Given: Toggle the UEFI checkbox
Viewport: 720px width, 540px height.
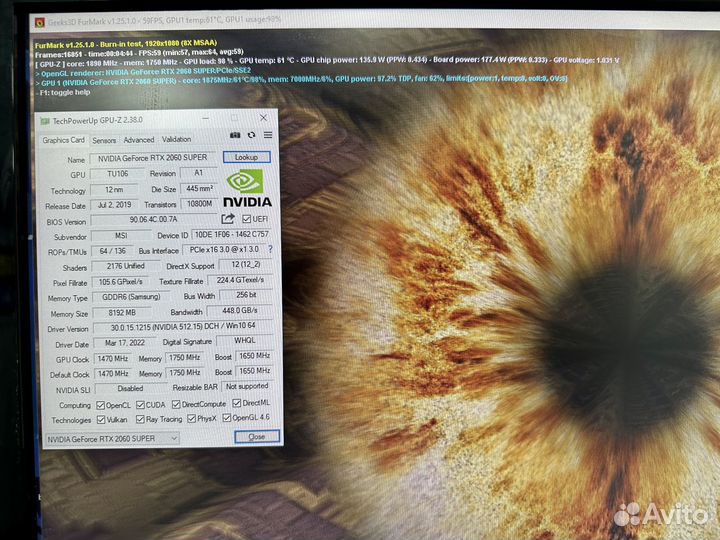Looking at the screenshot, I should click(247, 219).
